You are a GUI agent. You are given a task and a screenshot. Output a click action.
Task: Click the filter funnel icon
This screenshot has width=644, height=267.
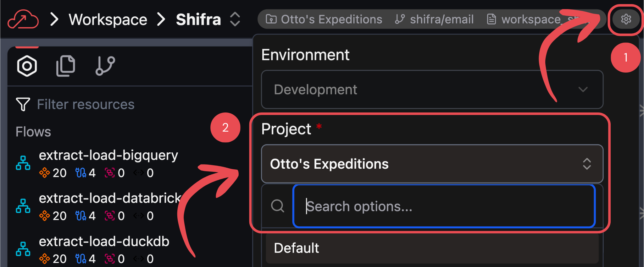pyautogui.click(x=23, y=104)
